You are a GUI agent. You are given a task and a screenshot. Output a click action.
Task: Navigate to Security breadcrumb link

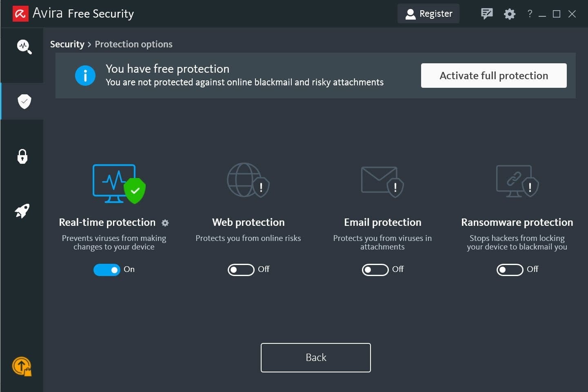pyautogui.click(x=67, y=44)
